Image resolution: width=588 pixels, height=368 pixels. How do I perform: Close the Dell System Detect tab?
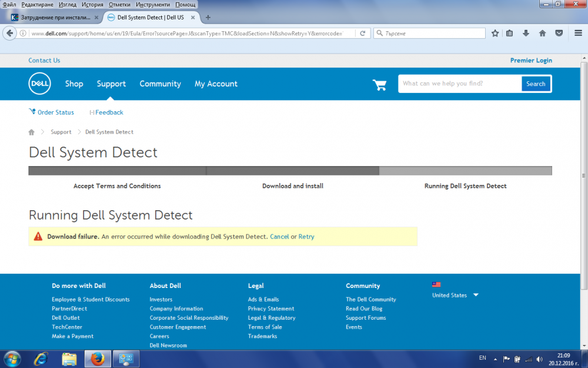(x=193, y=17)
